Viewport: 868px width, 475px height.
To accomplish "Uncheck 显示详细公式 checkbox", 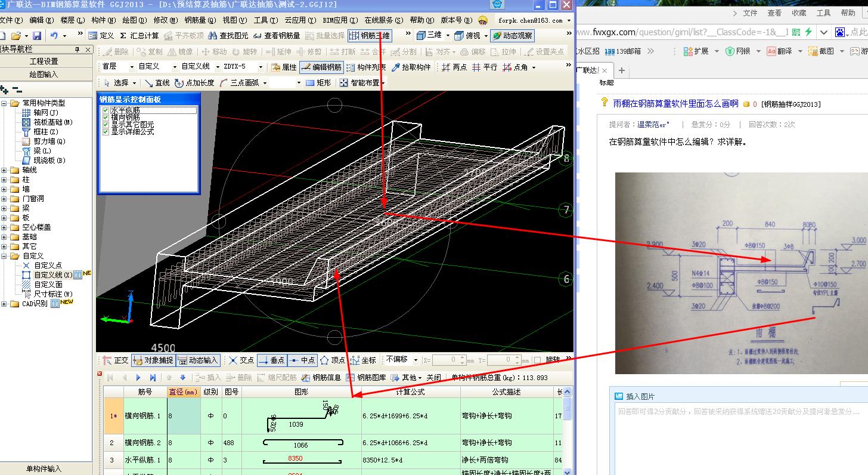I will point(106,132).
